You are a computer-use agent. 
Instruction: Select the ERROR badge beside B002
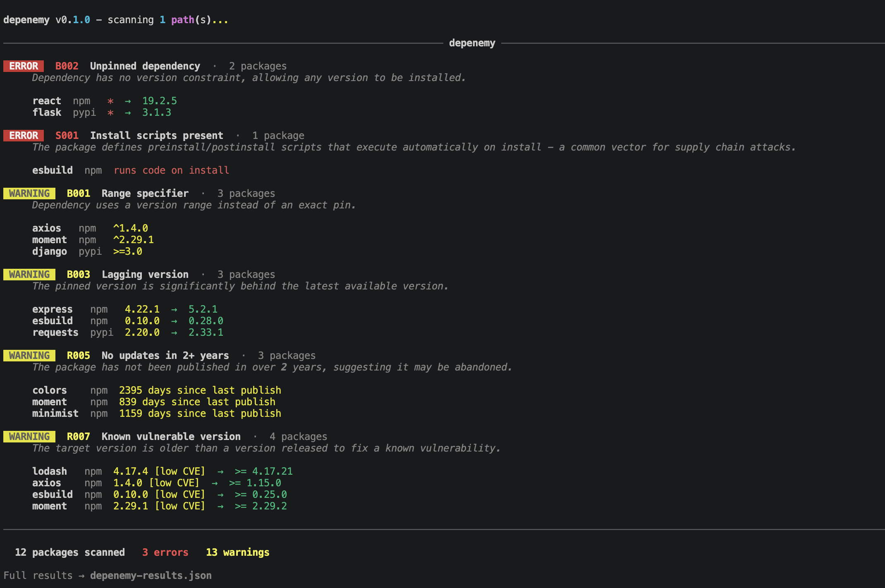24,66
